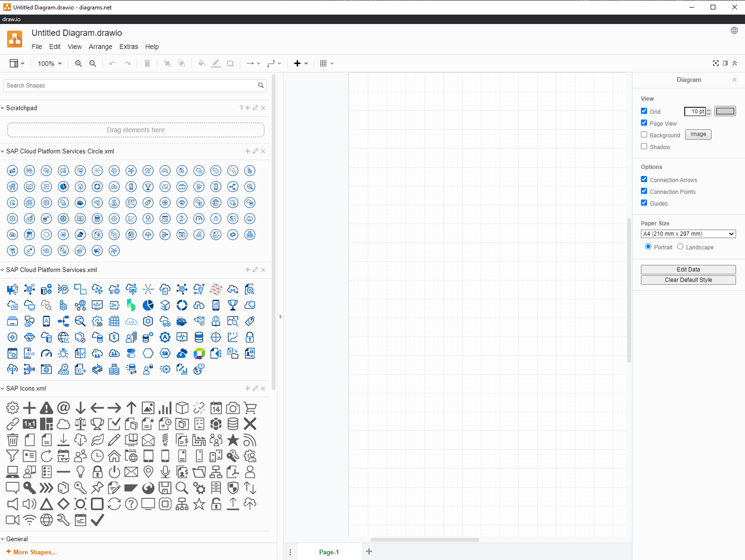Image resolution: width=745 pixels, height=560 pixels.
Task: Select the camera SAP icon
Action: [233, 408]
